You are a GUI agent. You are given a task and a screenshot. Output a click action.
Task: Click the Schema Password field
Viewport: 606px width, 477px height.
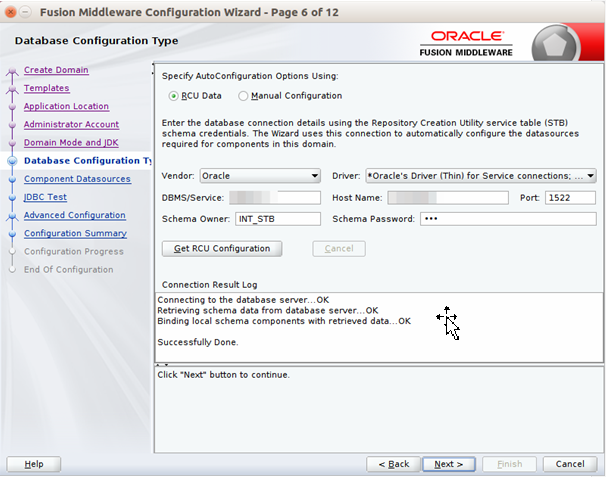coord(508,219)
